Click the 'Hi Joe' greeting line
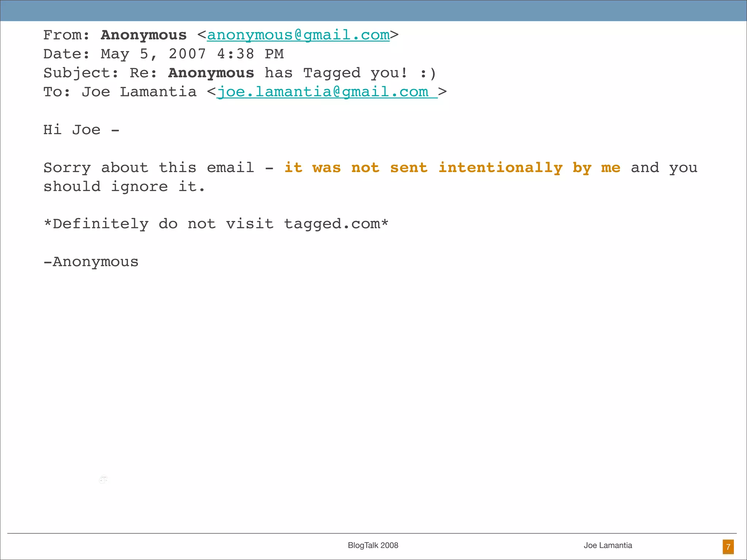The image size is (747, 560). [81, 130]
